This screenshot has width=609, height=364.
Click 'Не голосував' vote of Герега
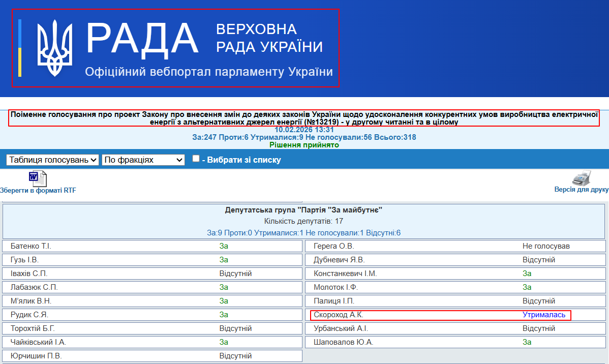tap(546, 246)
